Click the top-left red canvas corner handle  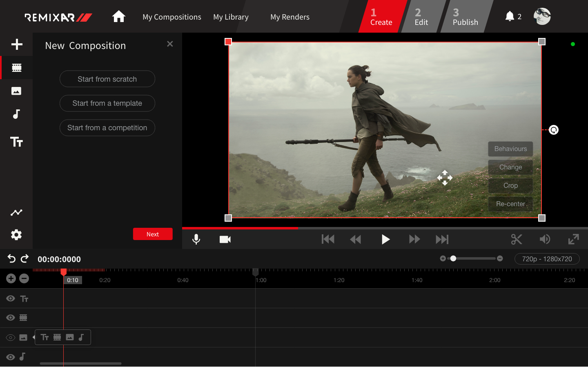pyautogui.click(x=228, y=42)
